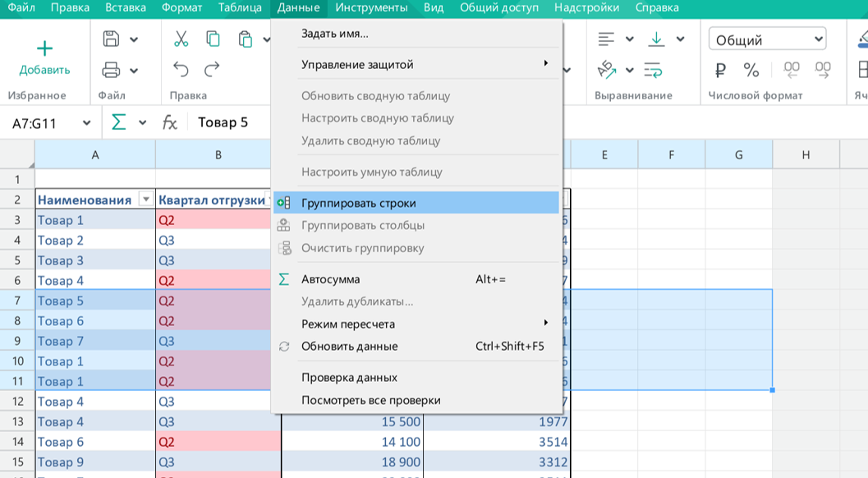Expand the autosum functions dropdown arrow

pos(142,123)
